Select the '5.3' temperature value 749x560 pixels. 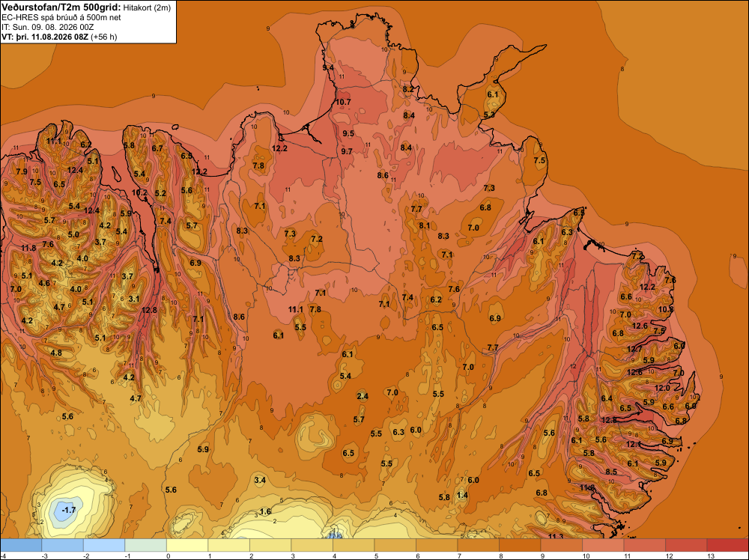(x=489, y=115)
